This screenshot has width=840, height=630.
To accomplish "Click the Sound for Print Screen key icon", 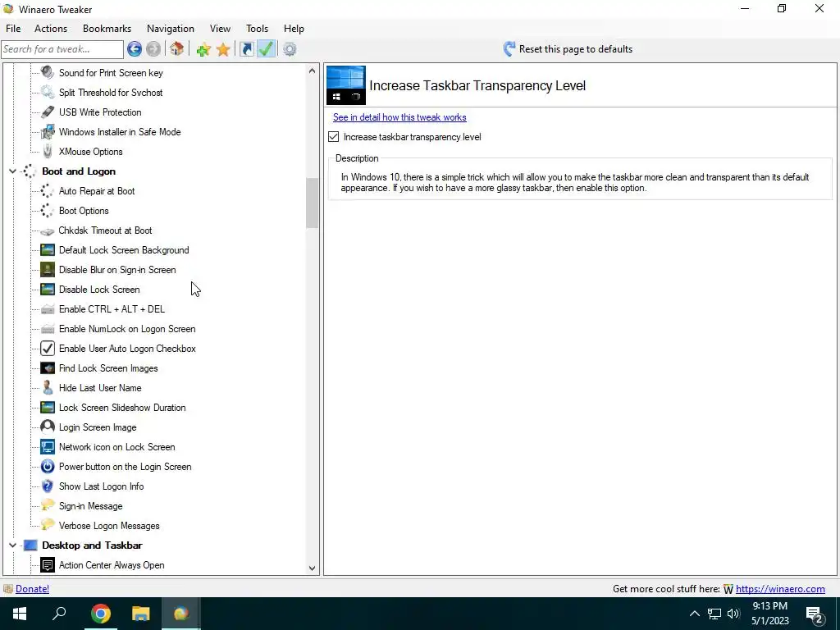I will click(x=48, y=72).
